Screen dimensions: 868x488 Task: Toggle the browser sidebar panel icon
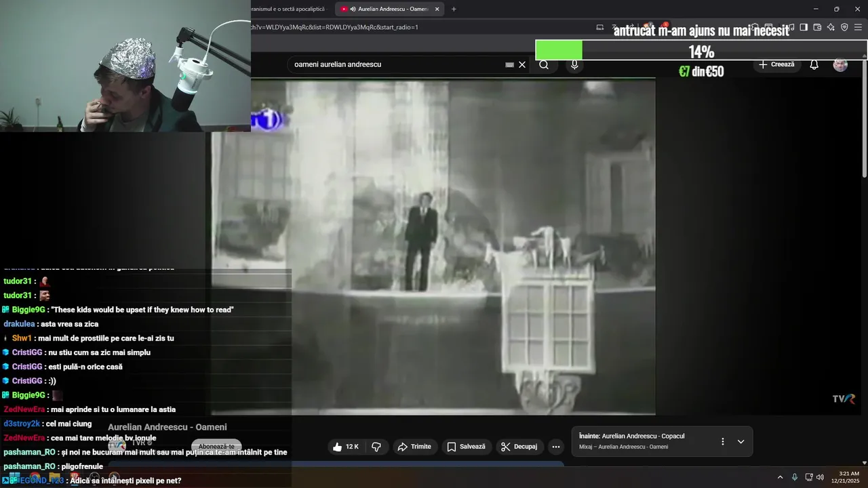click(804, 27)
